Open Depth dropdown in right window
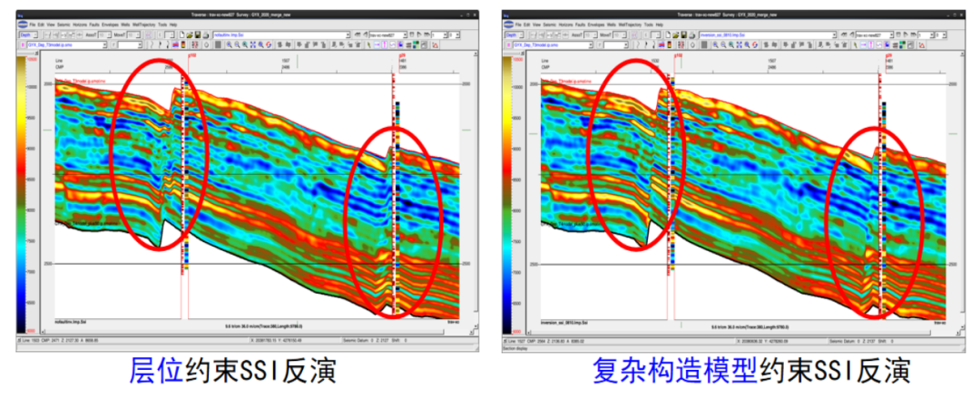 point(514,35)
